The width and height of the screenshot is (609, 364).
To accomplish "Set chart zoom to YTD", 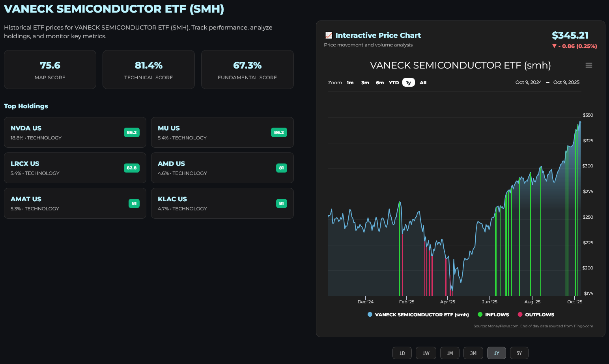I will (x=394, y=83).
